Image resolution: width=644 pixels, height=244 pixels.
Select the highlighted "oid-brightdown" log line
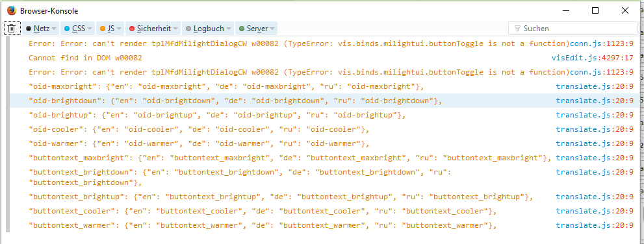tap(324, 101)
